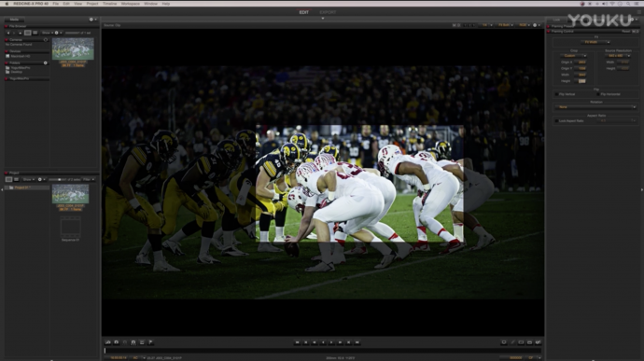This screenshot has width=644, height=361.
Task: Select the Macintosh HD device
Action: [21, 56]
